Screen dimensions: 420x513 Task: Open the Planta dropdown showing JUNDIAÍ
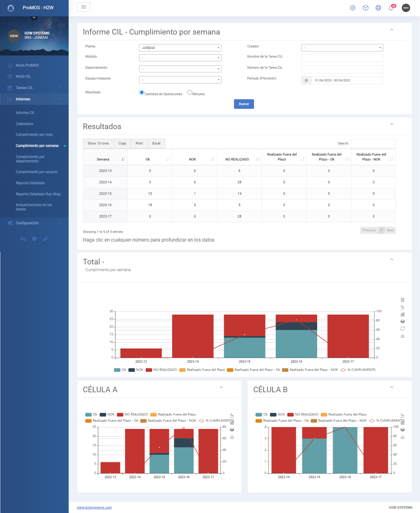[x=180, y=48]
